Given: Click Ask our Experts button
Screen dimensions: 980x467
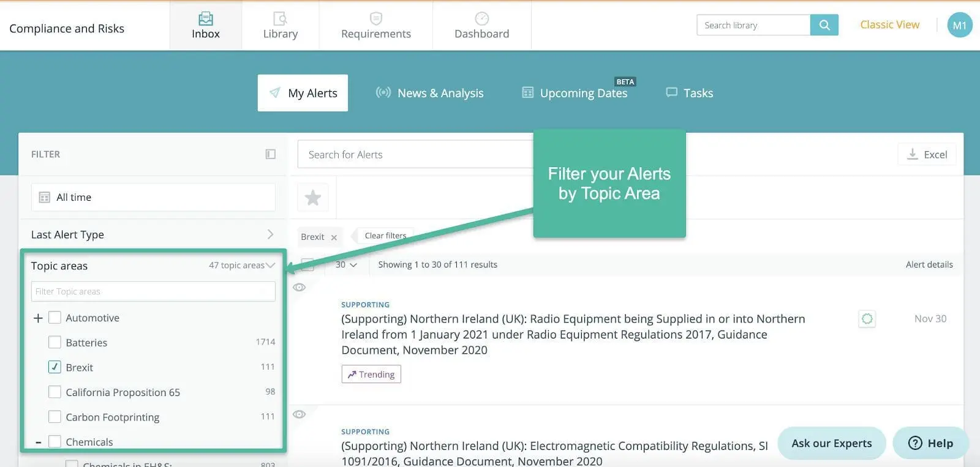Looking at the screenshot, I should (x=831, y=443).
